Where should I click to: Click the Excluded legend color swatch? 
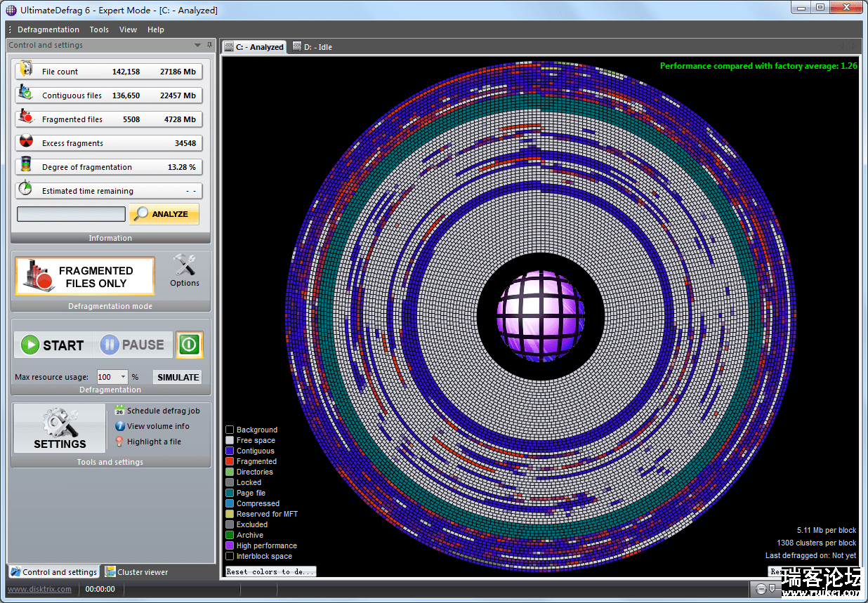tap(230, 524)
